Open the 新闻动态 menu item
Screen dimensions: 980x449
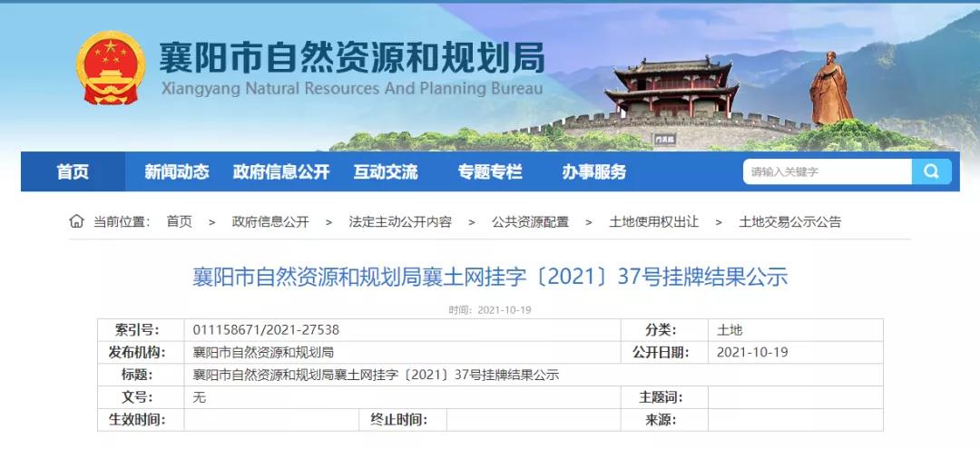tap(177, 171)
